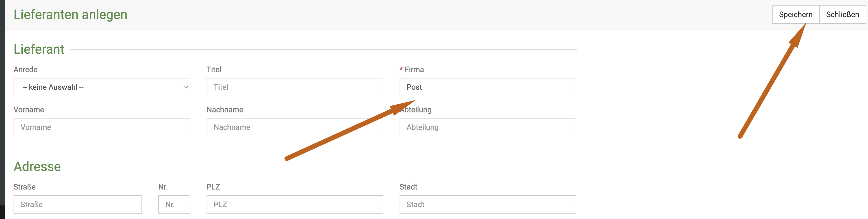The height and width of the screenshot is (219, 868).
Task: Click the "Adresse" section heading
Action: (37, 166)
